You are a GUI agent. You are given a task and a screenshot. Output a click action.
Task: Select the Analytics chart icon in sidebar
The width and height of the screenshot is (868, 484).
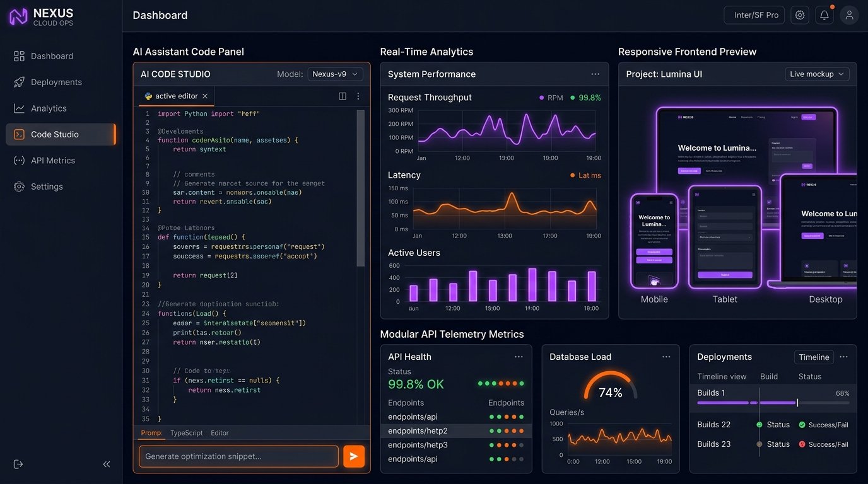(19, 108)
